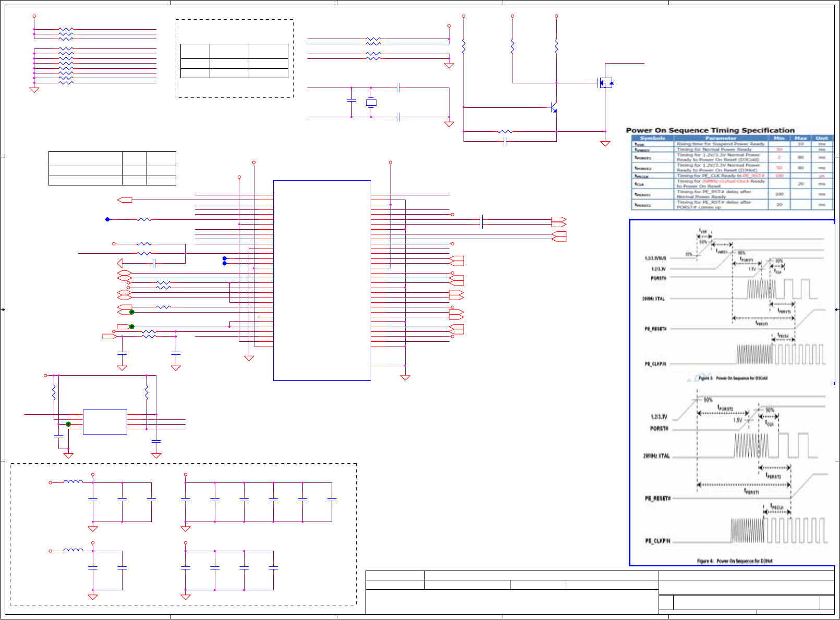This screenshot has height=620, width=840.
Task: Click the Symbols column header
Action: coord(652,138)
